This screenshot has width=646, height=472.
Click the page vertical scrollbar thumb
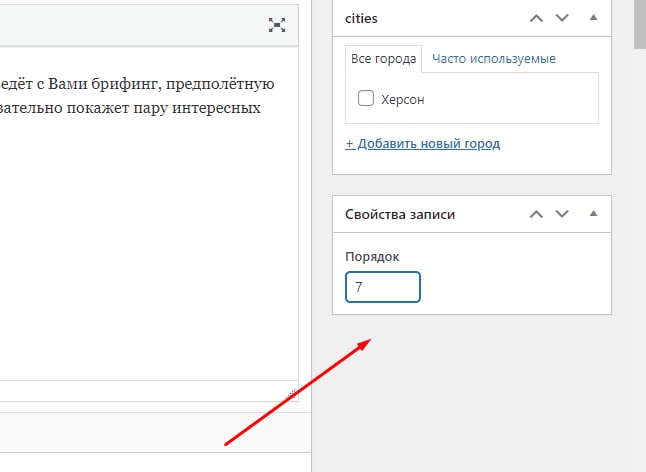(x=640, y=25)
